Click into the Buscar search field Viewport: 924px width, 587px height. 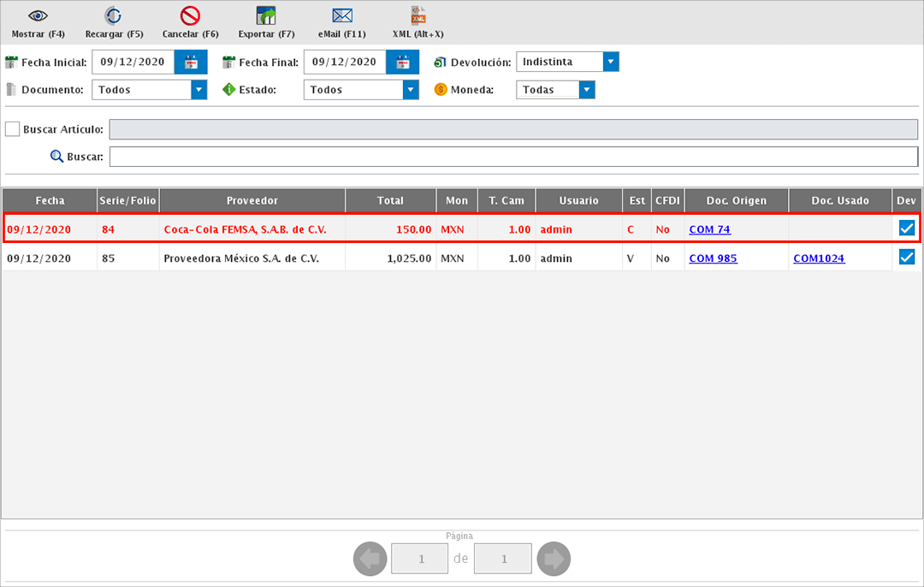click(513, 157)
